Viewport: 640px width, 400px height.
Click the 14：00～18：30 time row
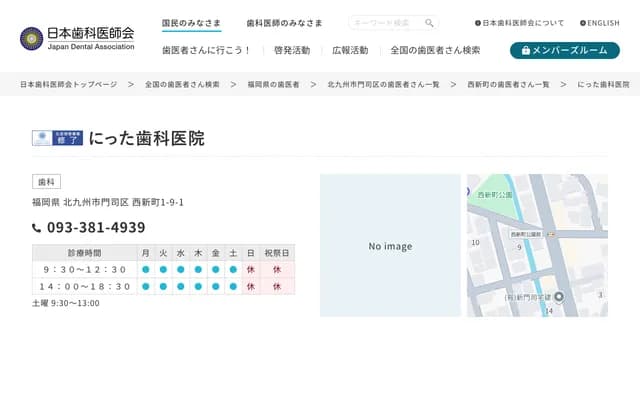pyautogui.click(x=163, y=287)
